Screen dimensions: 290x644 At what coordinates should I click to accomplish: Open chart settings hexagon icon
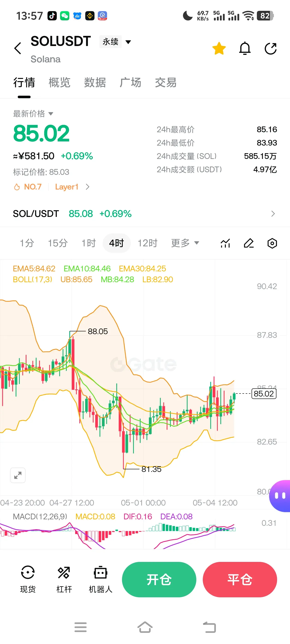272,243
